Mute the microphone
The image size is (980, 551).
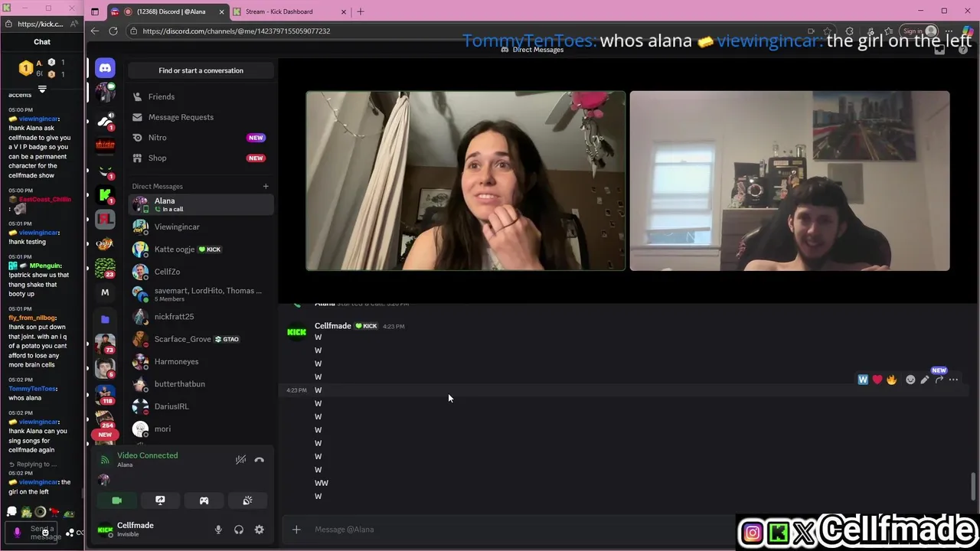[x=218, y=530]
